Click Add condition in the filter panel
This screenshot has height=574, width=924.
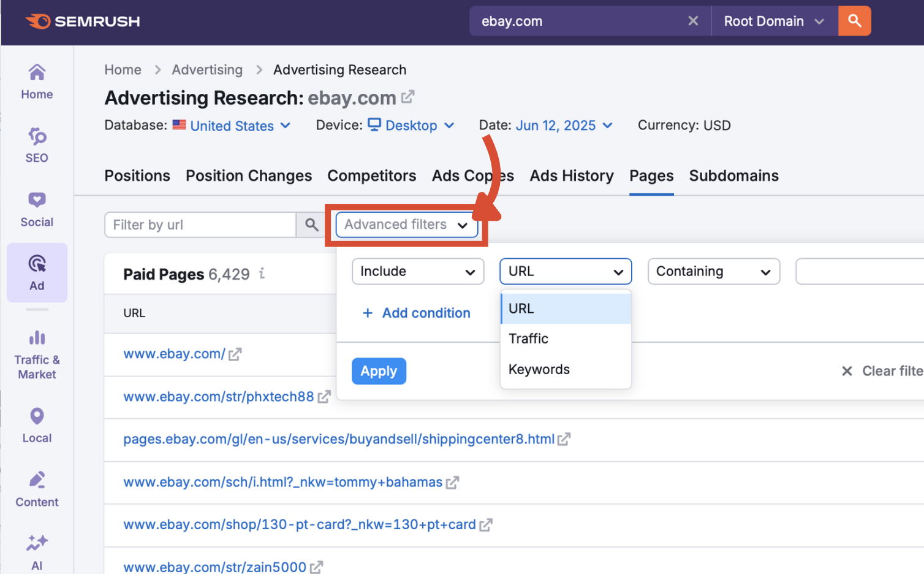pos(415,313)
